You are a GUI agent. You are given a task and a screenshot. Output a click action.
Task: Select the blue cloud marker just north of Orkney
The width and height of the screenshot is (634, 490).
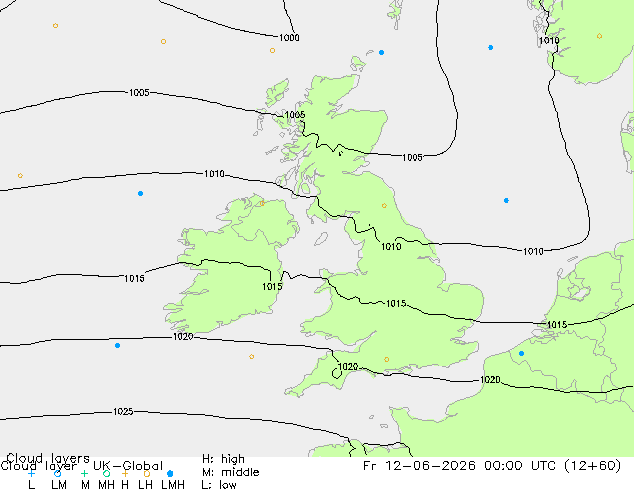pyautogui.click(x=381, y=53)
